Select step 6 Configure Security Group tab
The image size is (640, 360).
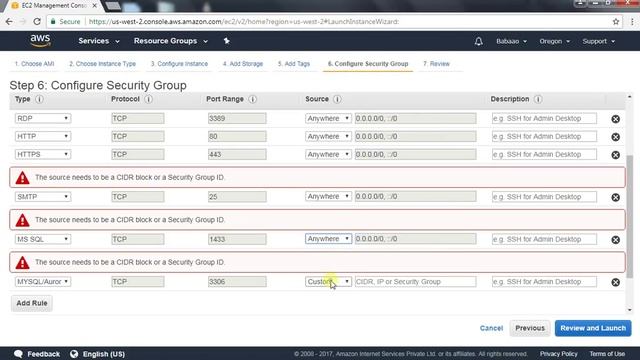(368, 64)
